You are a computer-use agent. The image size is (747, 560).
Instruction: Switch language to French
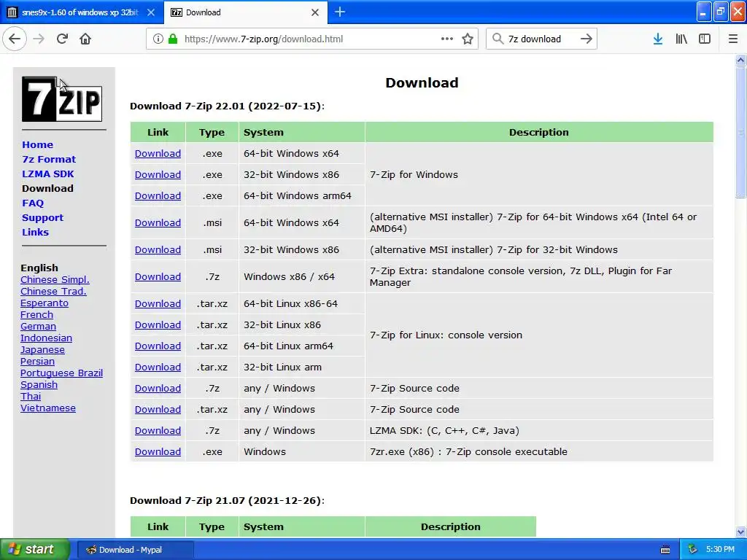(36, 315)
